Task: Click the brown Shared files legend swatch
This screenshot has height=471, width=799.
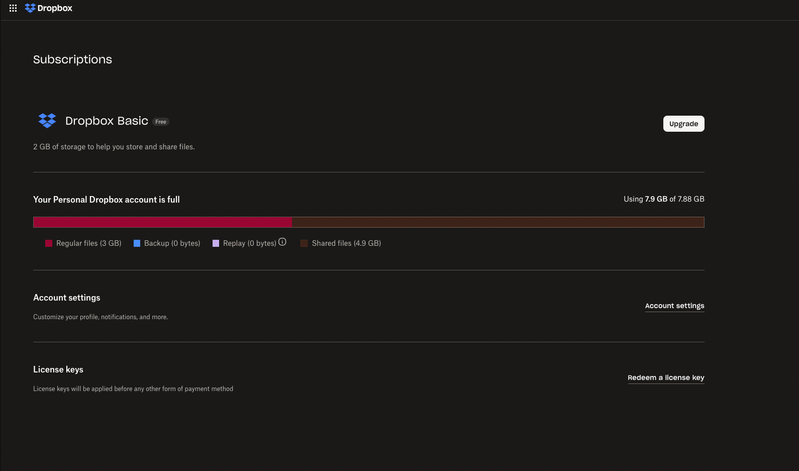Action: [304, 243]
